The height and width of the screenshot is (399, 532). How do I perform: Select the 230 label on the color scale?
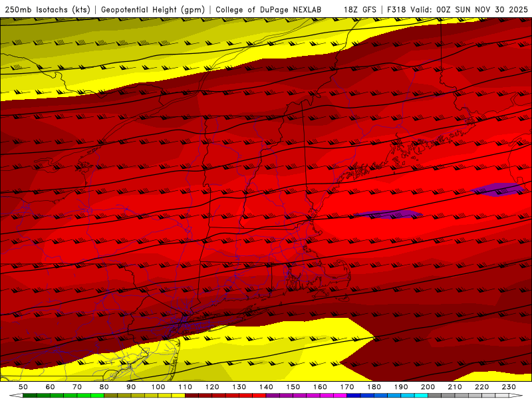point(509,387)
